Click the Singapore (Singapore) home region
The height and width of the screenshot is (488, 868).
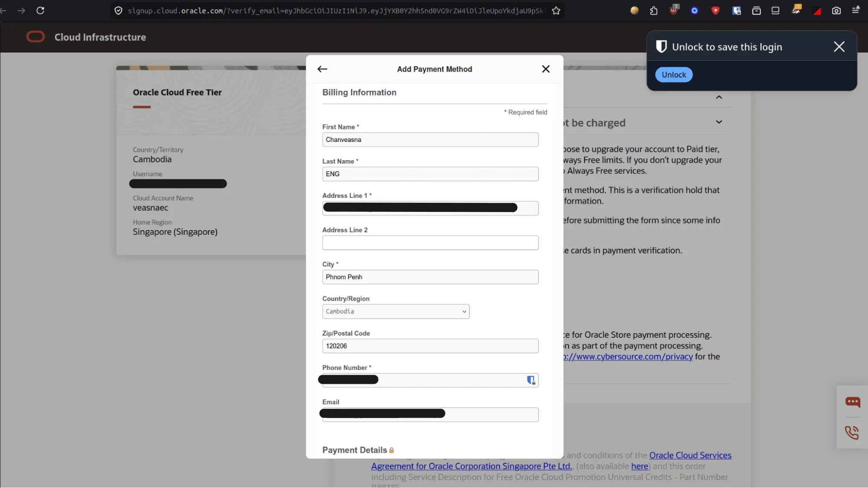(175, 232)
